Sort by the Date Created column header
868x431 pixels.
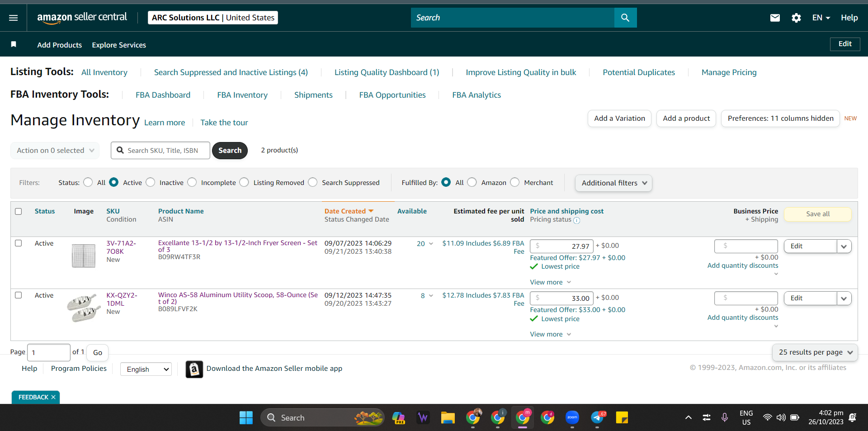point(349,211)
